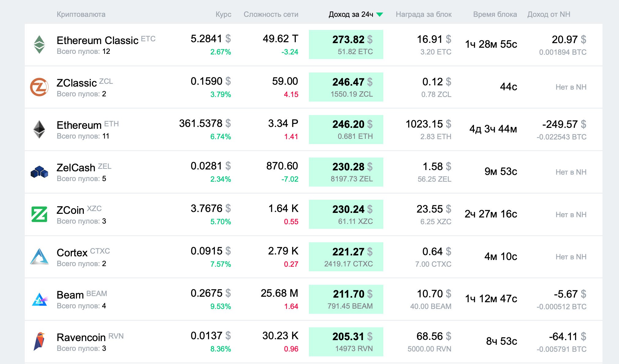Screen dimensions: 619x364
Task: Click the ZCoin green Z icon
Action: [39, 214]
